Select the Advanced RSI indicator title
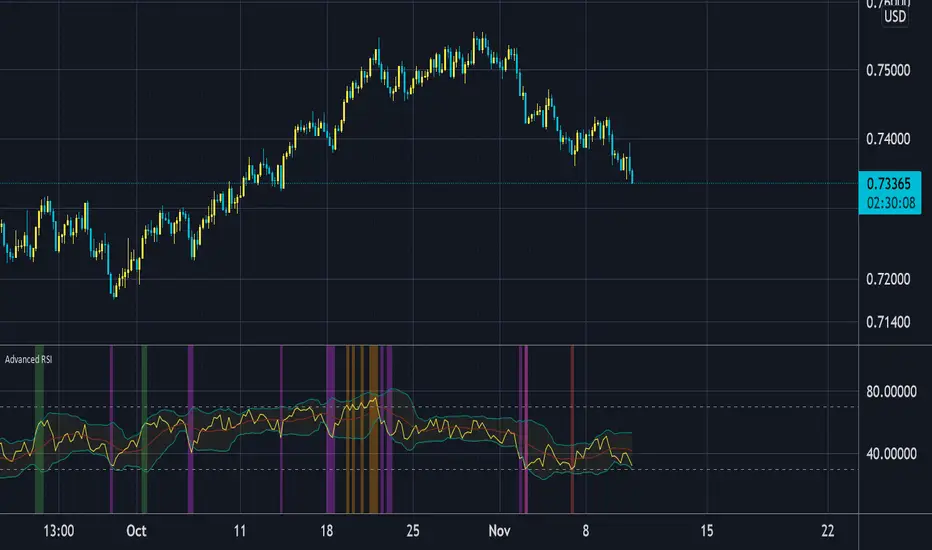The width and height of the screenshot is (932, 550). (x=29, y=359)
